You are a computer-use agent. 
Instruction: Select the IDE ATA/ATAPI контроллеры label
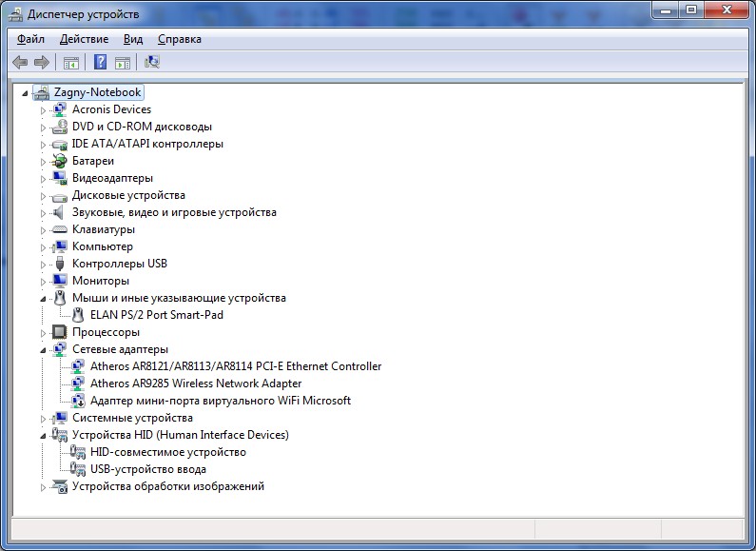coord(147,144)
